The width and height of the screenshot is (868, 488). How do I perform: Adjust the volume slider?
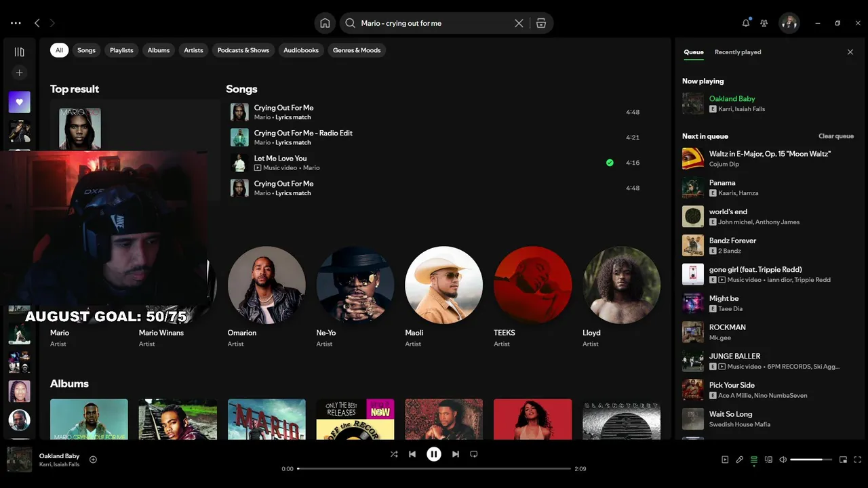click(811, 460)
